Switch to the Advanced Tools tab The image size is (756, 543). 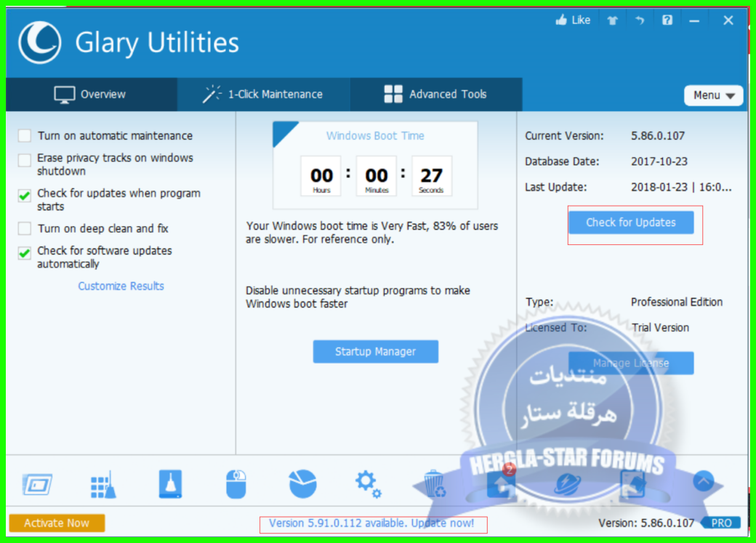pyautogui.click(x=436, y=94)
